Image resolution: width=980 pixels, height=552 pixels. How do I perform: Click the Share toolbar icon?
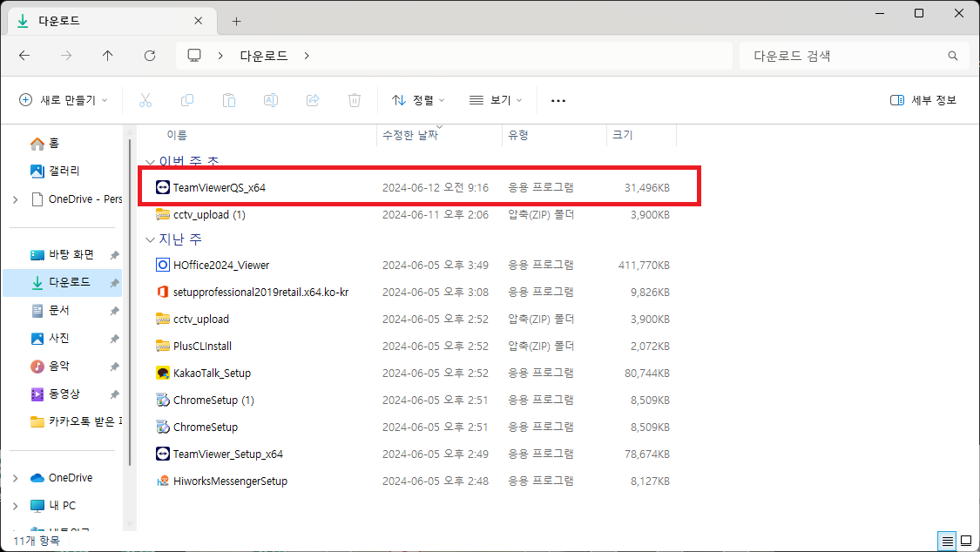point(313,100)
